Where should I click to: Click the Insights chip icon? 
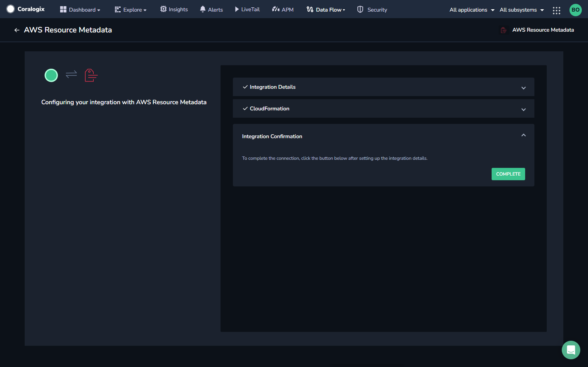click(163, 9)
